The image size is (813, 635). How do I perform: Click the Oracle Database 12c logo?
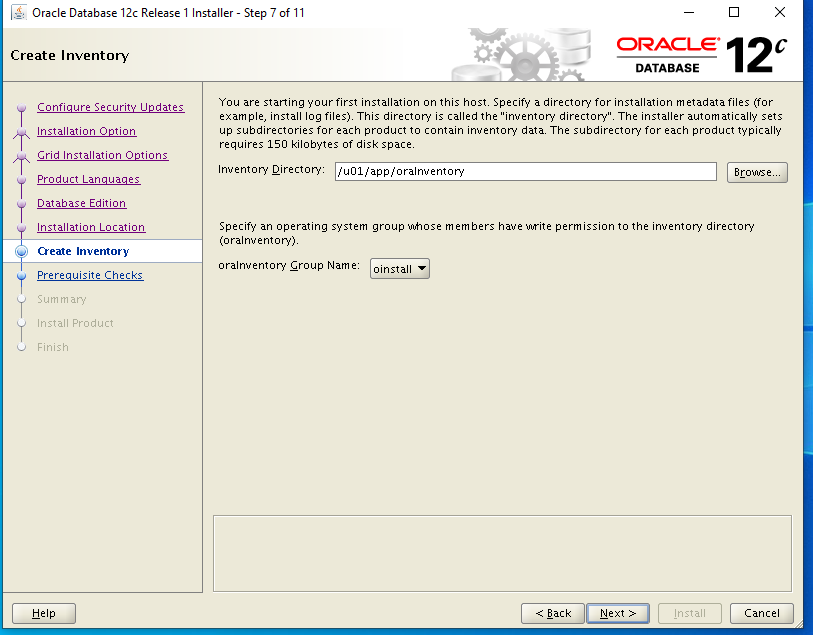coord(702,55)
